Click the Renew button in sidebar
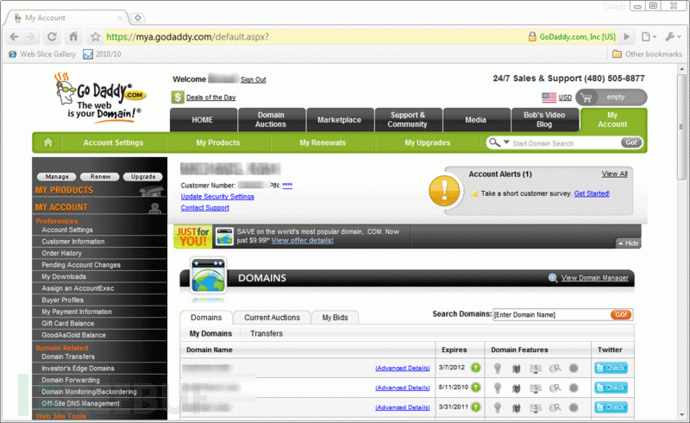690x423 pixels. 100,177
